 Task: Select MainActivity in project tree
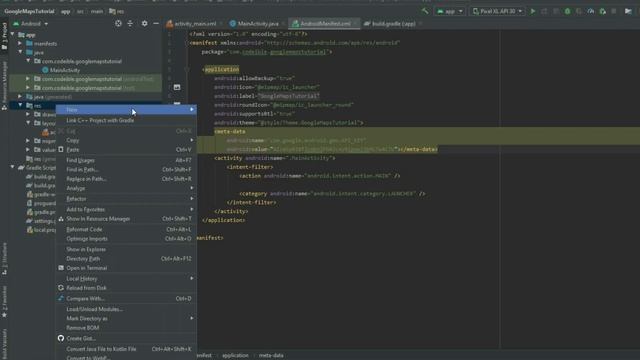click(x=64, y=70)
